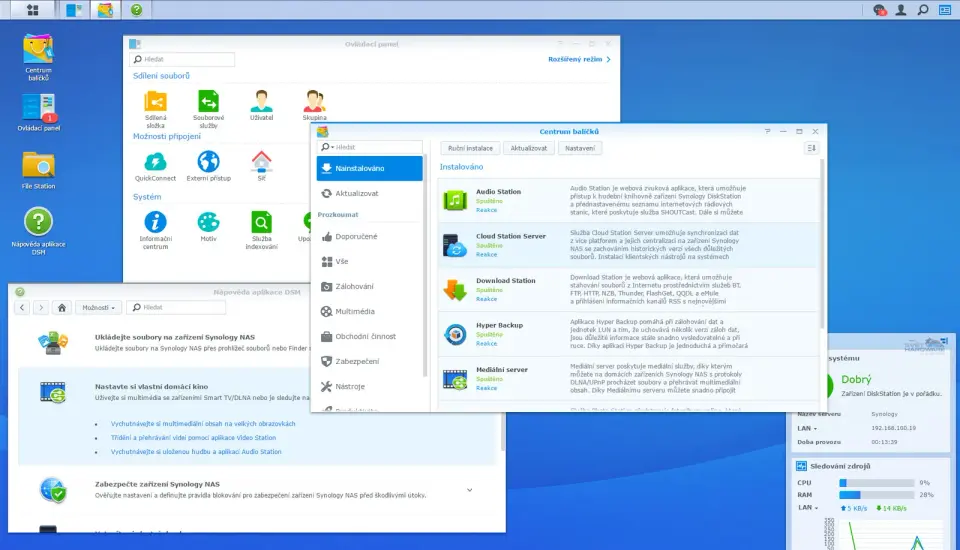Expand the Zabezpečte zařízení Synology NAS section
The height and width of the screenshot is (550, 960).
(x=470, y=490)
